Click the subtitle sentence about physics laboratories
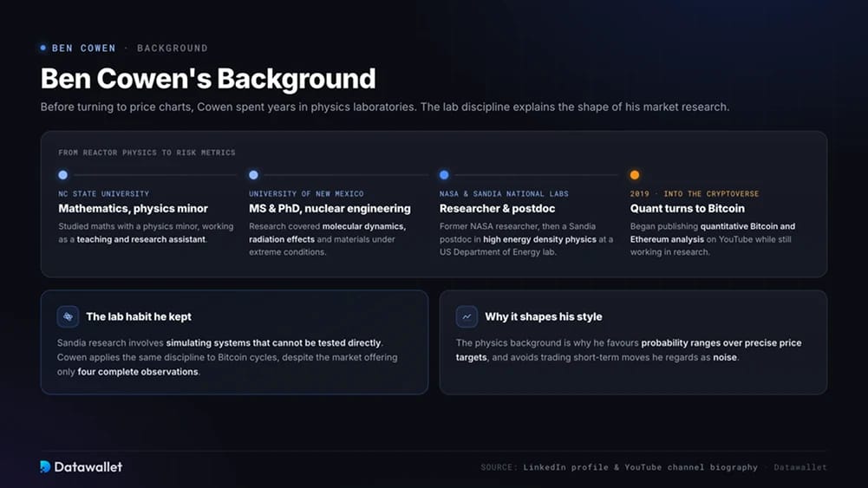Image resolution: width=868 pixels, height=488 pixels. (x=385, y=107)
